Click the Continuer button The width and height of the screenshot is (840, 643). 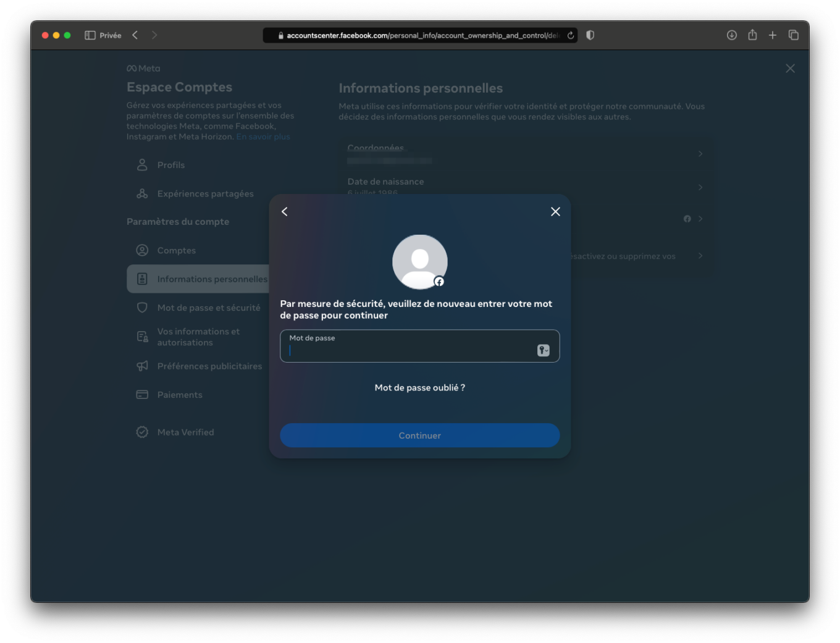coord(420,435)
